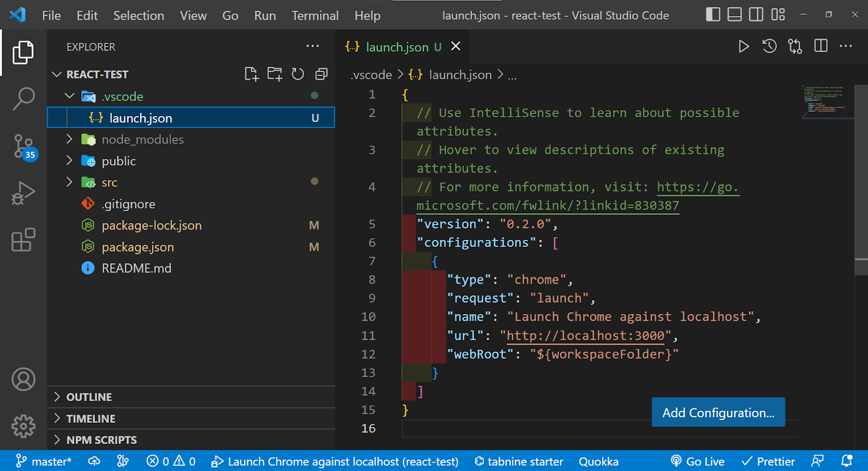Collapse all folders in Explorer
Image resolution: width=868 pixels, height=471 pixels.
tap(321, 74)
